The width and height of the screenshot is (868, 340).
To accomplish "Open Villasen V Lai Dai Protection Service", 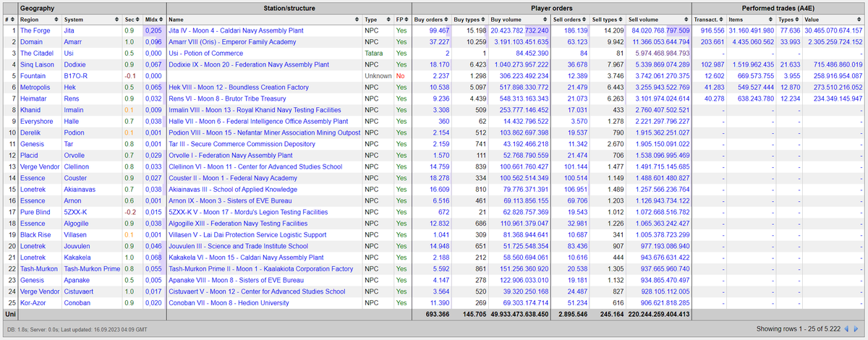I will click(x=247, y=235).
